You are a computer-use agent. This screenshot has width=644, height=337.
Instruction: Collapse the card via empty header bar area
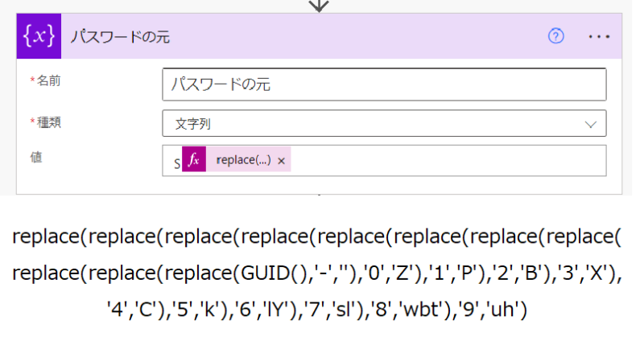tap(362, 37)
